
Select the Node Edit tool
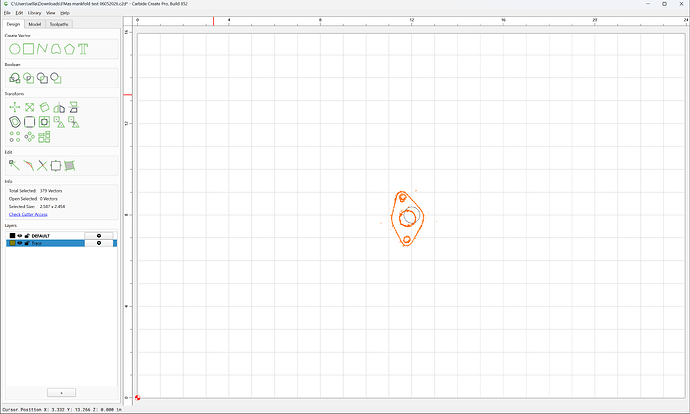click(15, 165)
